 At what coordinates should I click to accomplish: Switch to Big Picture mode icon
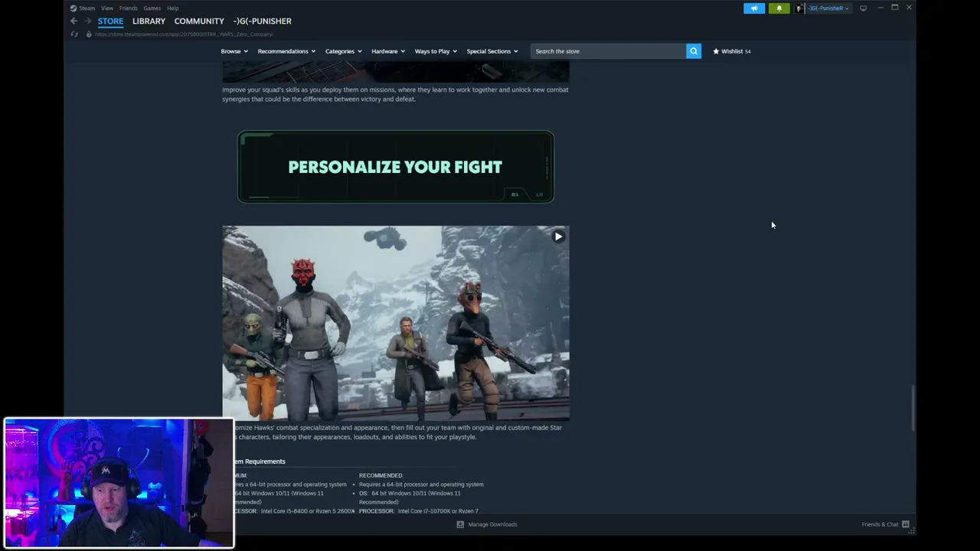pos(863,8)
